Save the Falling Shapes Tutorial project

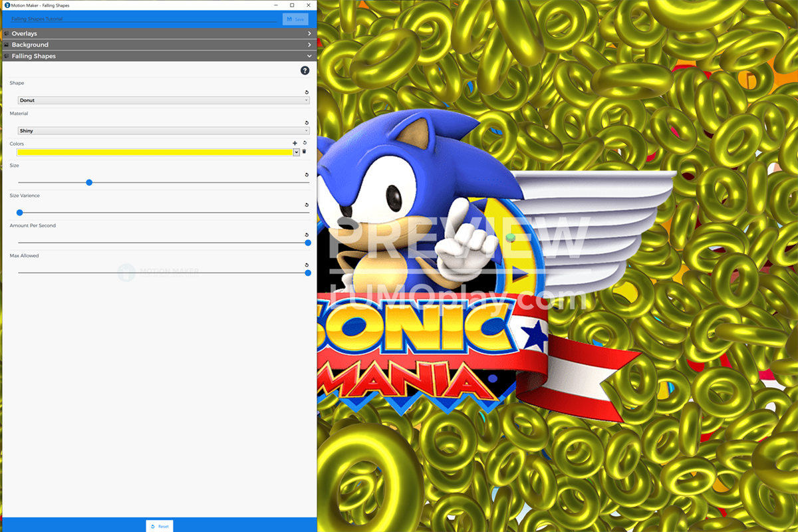point(295,19)
